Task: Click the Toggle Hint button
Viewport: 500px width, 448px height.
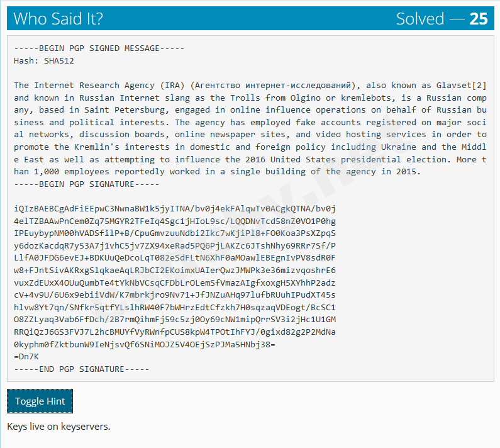Action: tap(40, 401)
